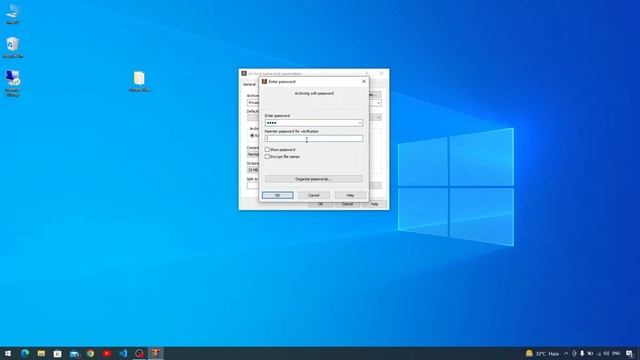This screenshot has height=360, width=640.
Task: Open the Recycle Bin desktop icon
Action: (x=13, y=47)
